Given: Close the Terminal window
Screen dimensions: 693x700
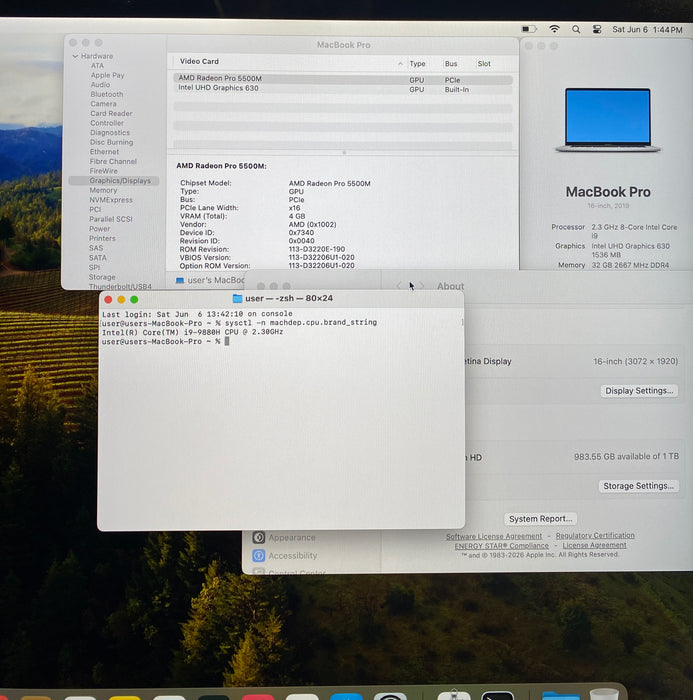Looking at the screenshot, I should (x=108, y=300).
